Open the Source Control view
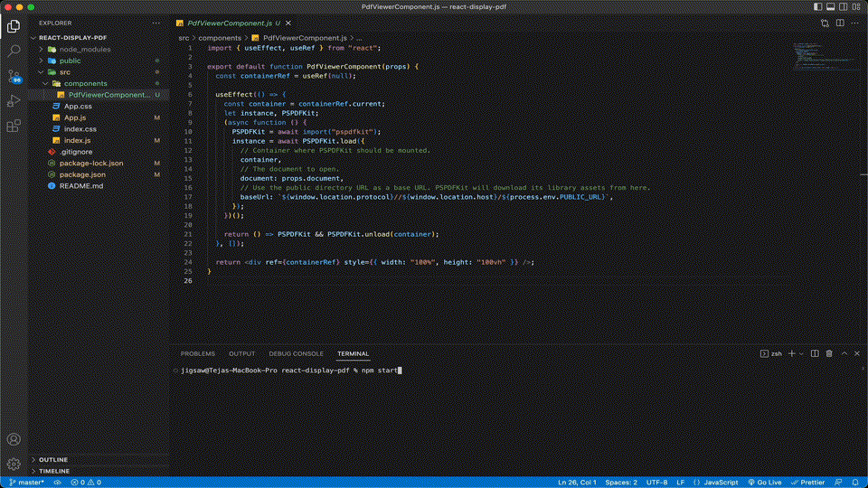868x488 pixels. (14, 76)
